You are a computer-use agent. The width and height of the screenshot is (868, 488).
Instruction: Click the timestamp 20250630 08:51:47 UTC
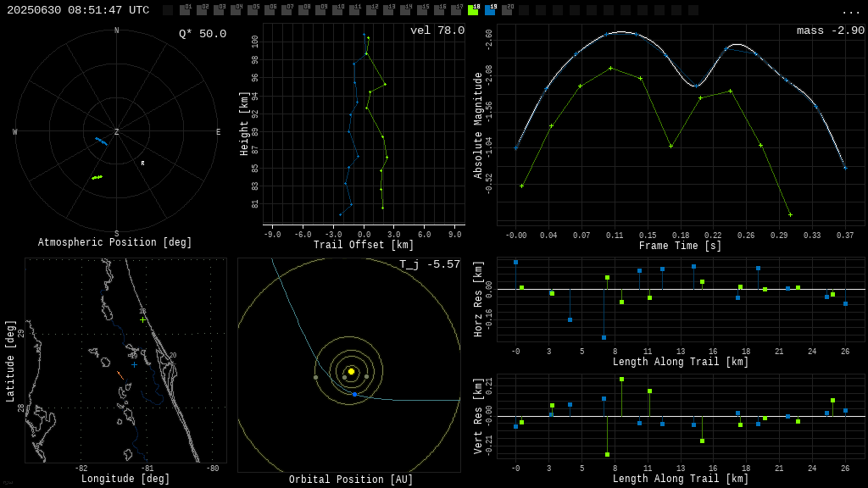(78, 10)
